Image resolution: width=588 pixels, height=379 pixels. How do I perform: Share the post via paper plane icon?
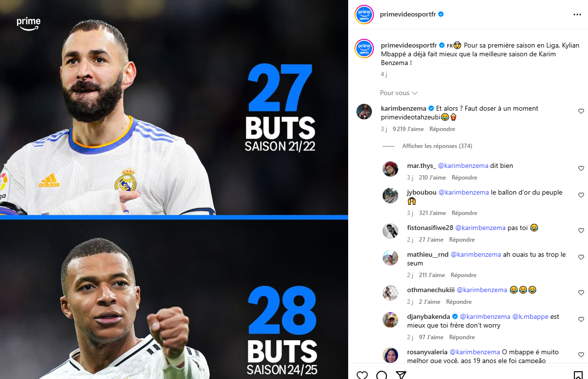(401, 375)
